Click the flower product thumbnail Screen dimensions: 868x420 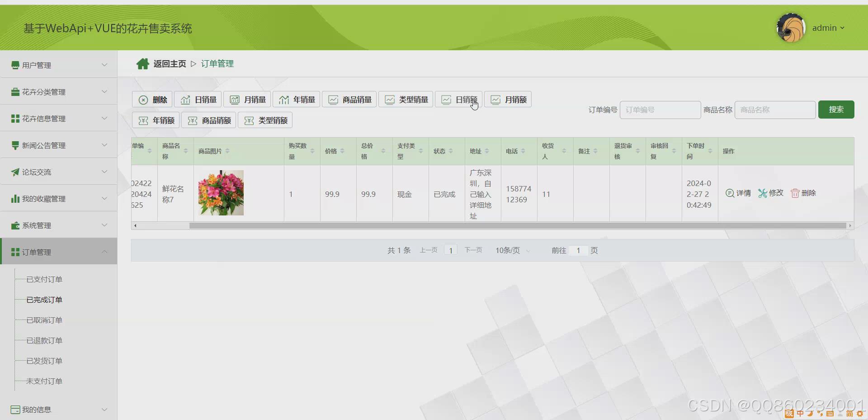pos(221,193)
